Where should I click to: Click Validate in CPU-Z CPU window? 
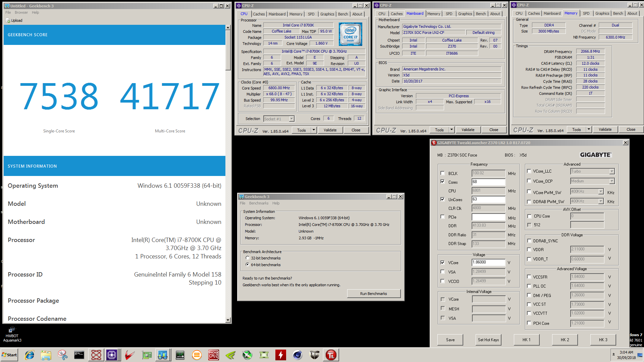tap(330, 130)
